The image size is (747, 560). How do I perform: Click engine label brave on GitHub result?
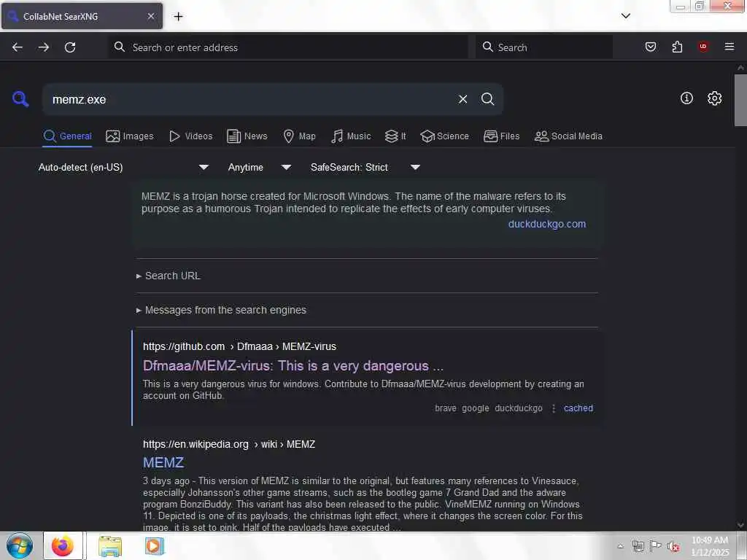point(446,408)
